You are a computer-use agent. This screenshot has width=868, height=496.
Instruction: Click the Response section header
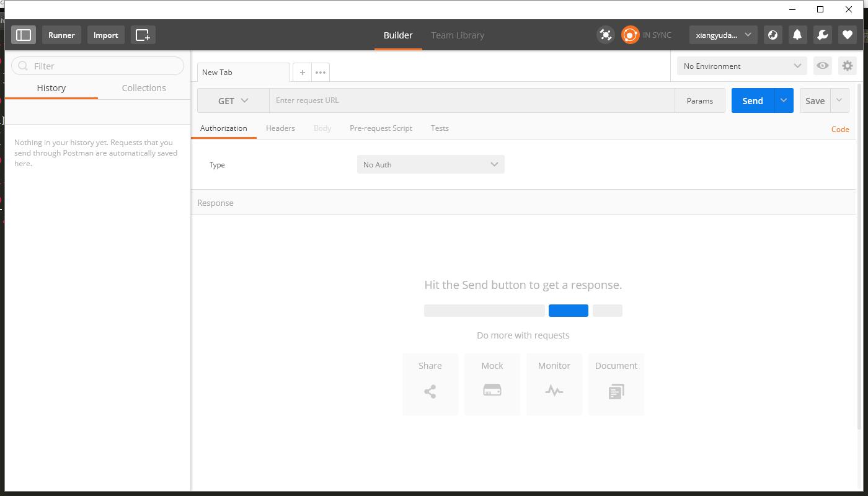[x=523, y=203]
